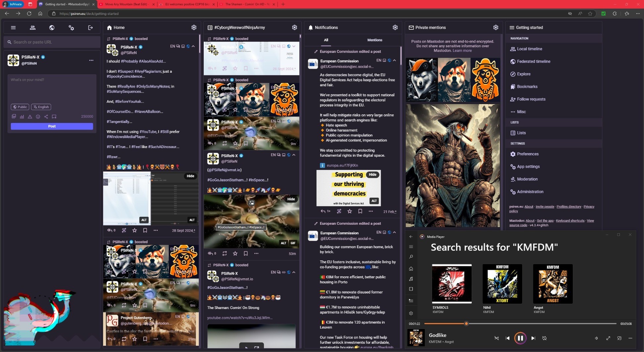644x352 pixels.
Task: Hide the GIF media in the Cyborg column
Action: pyautogui.click(x=291, y=199)
